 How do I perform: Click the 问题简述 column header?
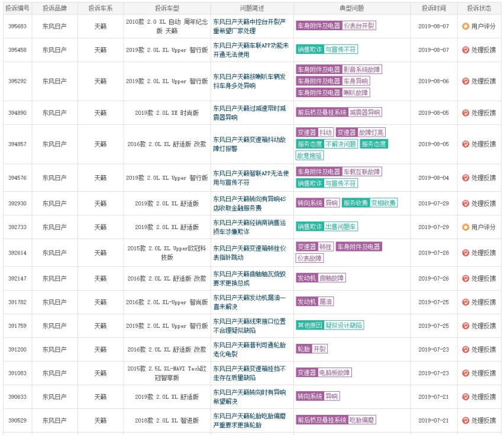point(252,8)
